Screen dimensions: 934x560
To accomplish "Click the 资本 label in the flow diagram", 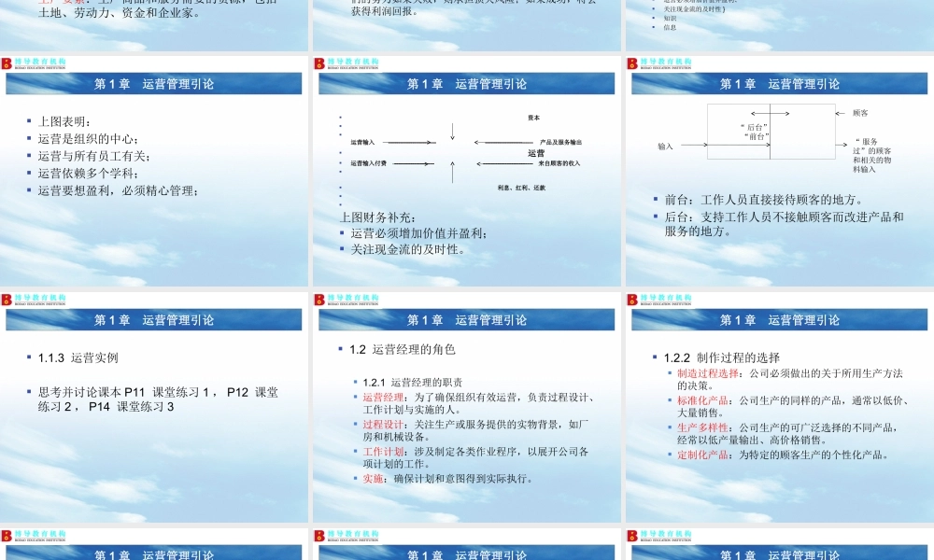I will point(533,118).
